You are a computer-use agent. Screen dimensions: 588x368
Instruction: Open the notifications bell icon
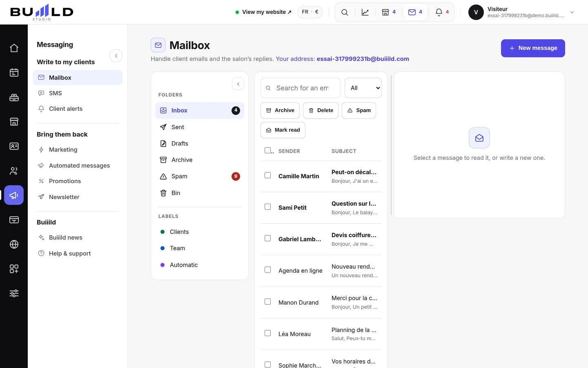[x=442, y=12]
